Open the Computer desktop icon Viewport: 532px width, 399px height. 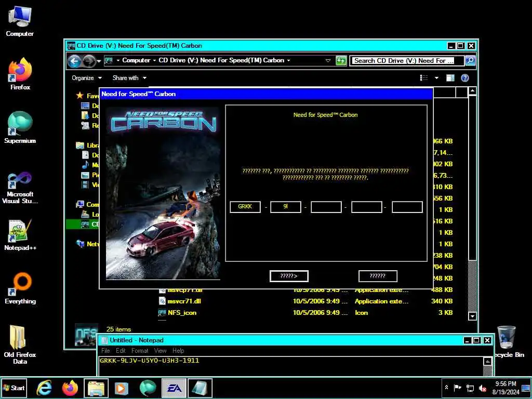[x=20, y=22]
